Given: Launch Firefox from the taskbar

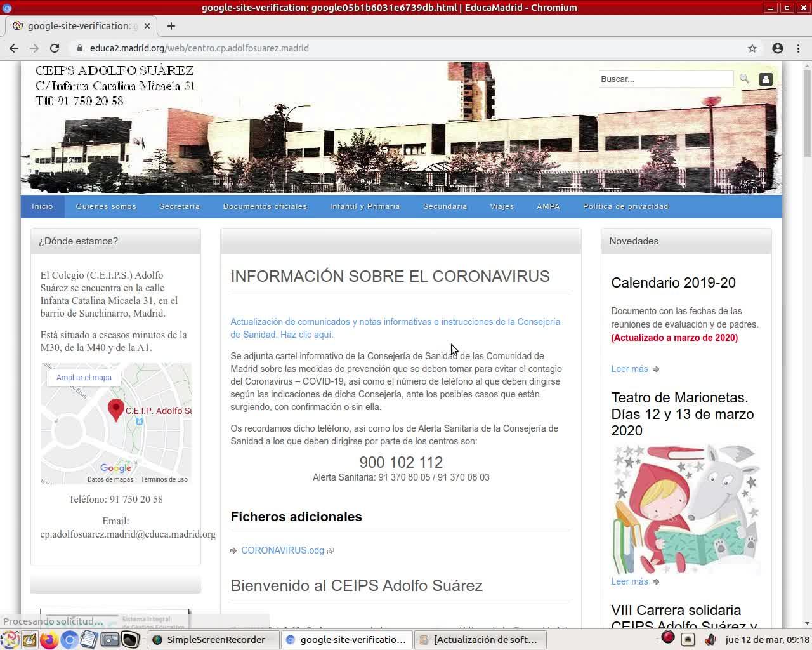Looking at the screenshot, I should coord(48,640).
